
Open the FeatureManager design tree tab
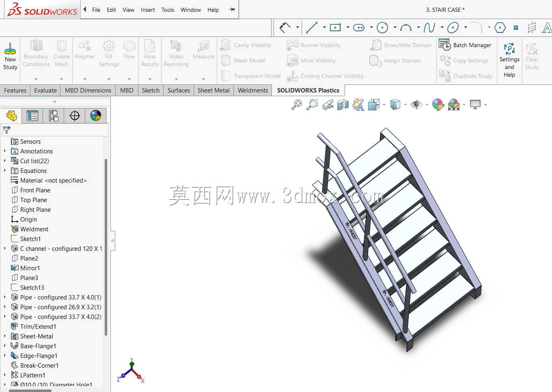tap(11, 116)
